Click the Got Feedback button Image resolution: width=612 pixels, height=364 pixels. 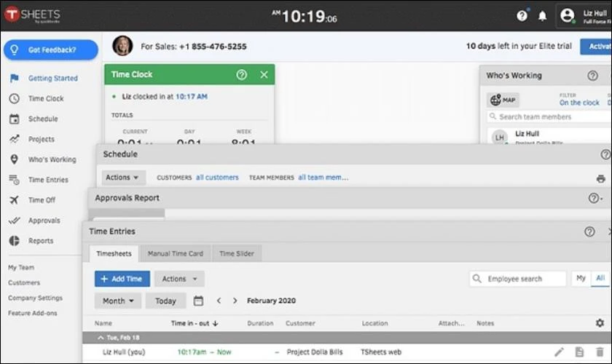tap(51, 50)
